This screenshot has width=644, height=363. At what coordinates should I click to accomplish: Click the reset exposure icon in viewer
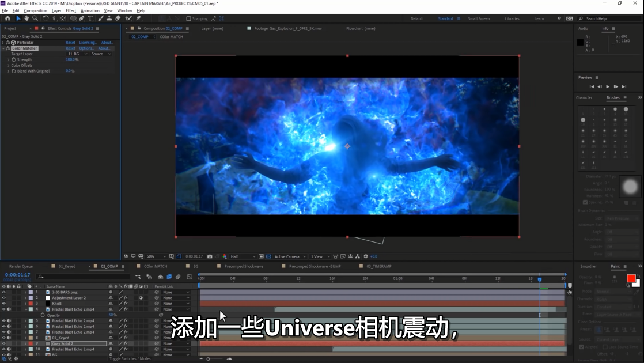[366, 256]
